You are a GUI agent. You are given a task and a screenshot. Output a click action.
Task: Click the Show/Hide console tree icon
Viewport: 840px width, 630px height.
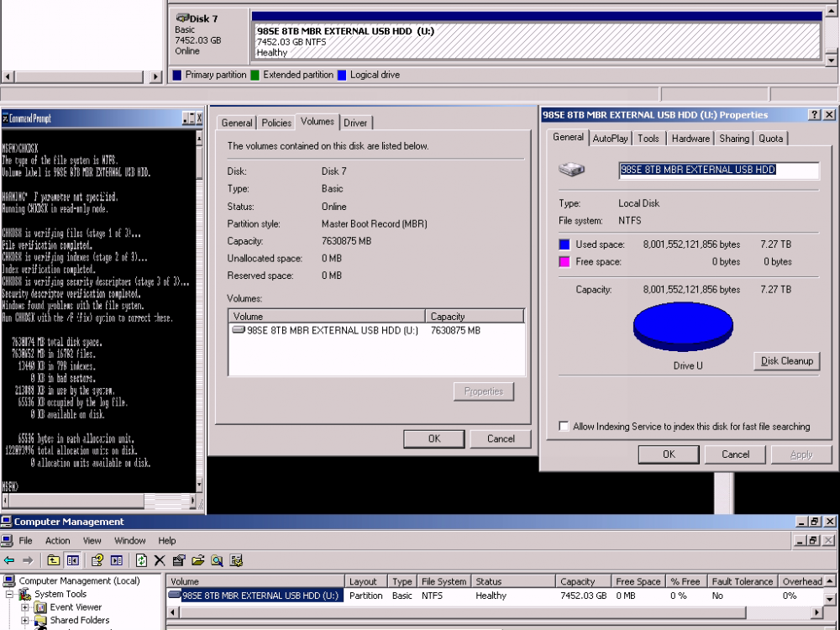[72, 560]
